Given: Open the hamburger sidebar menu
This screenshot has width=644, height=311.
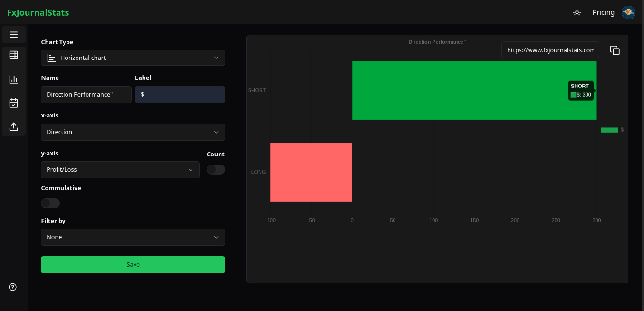Looking at the screenshot, I should tap(14, 35).
